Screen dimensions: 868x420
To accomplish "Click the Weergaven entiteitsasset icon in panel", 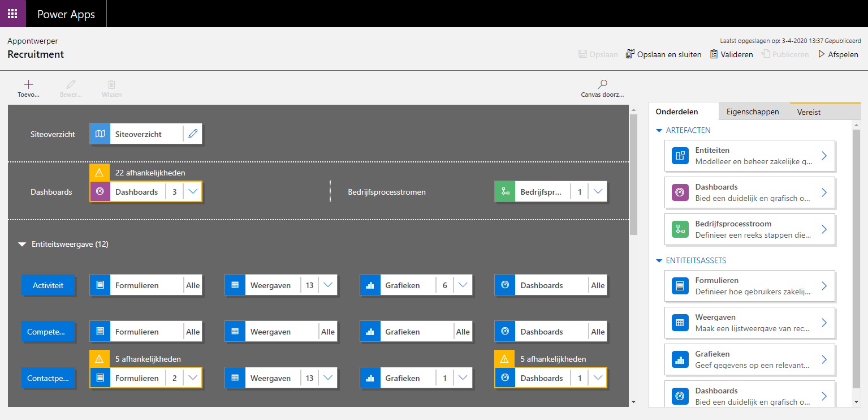I will click(x=680, y=323).
